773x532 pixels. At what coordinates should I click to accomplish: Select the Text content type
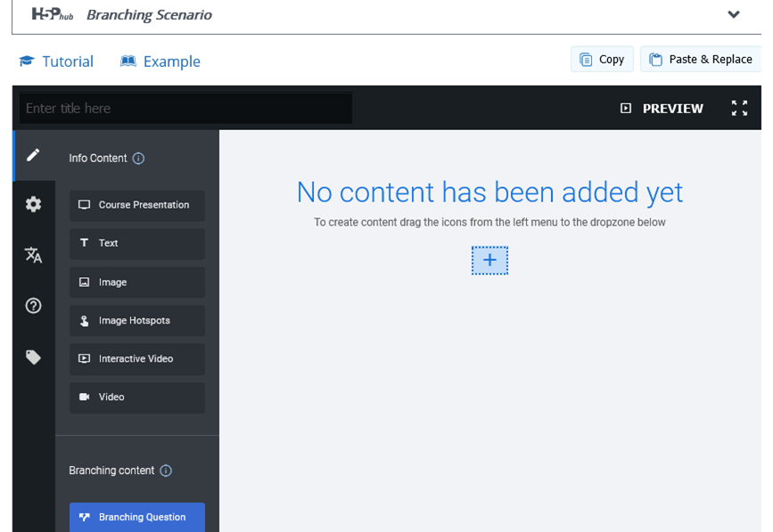pos(137,243)
